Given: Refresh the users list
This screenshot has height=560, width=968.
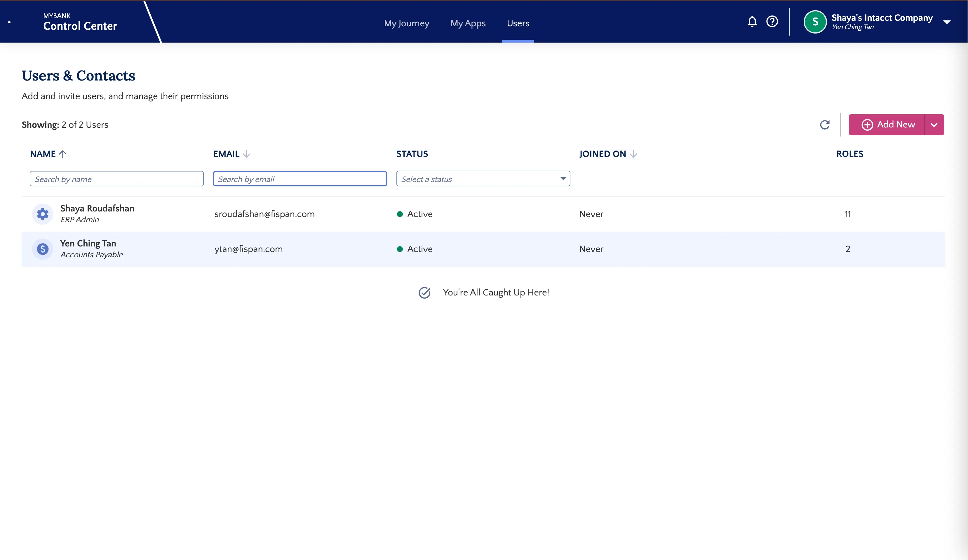Looking at the screenshot, I should pos(825,125).
